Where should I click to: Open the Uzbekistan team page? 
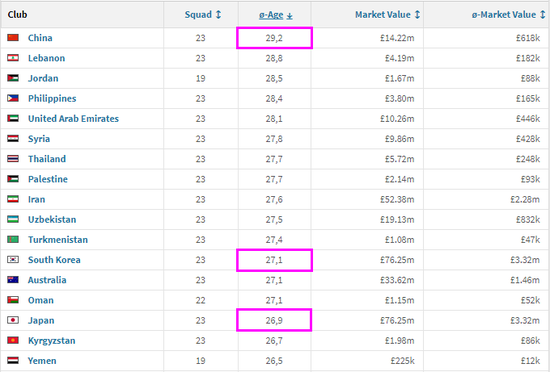tap(52, 219)
